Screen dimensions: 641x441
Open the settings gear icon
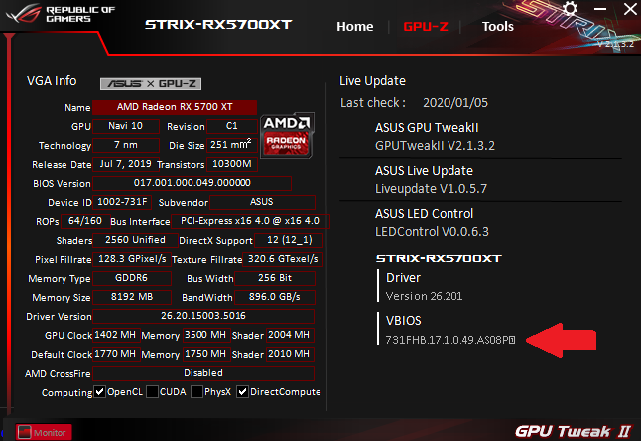click(570, 9)
